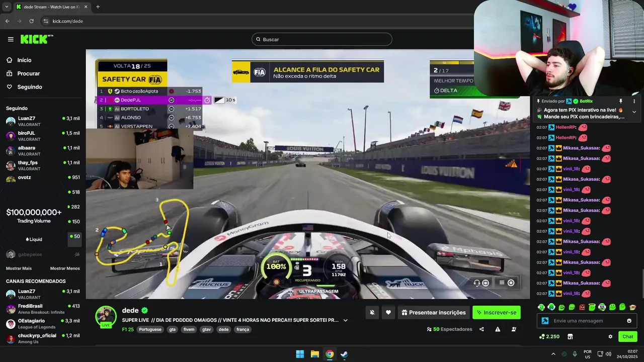The width and height of the screenshot is (644, 362).
Task: Focus the Buscar search field
Action: click(x=321, y=39)
